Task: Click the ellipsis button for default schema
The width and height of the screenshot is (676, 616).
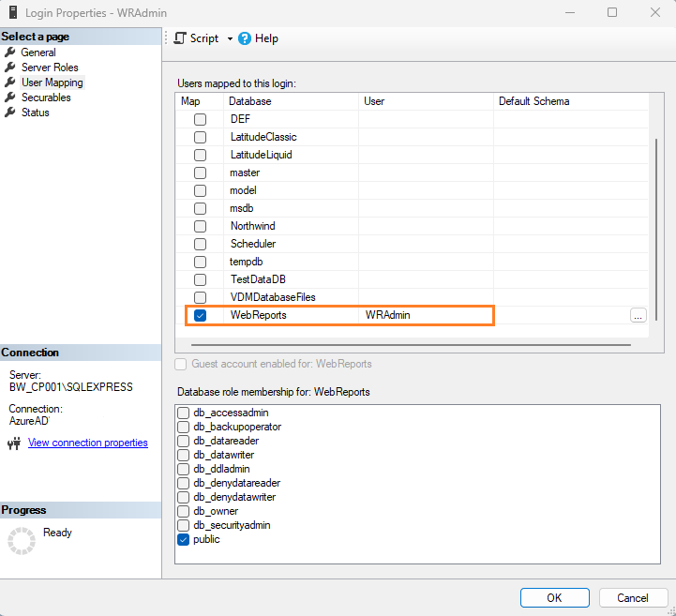Action: (x=638, y=316)
